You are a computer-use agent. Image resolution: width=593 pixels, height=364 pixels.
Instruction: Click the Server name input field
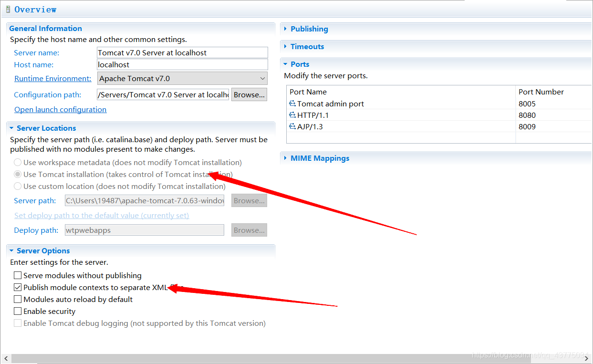(x=182, y=52)
